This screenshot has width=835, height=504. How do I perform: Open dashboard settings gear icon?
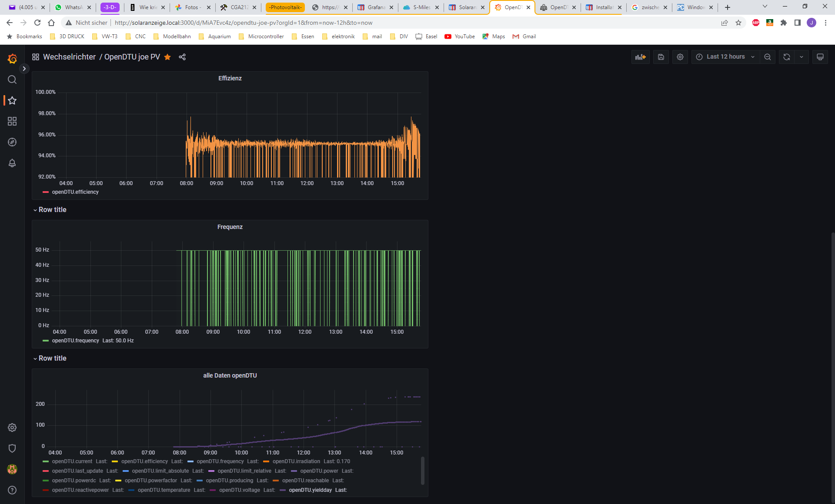pyautogui.click(x=680, y=57)
